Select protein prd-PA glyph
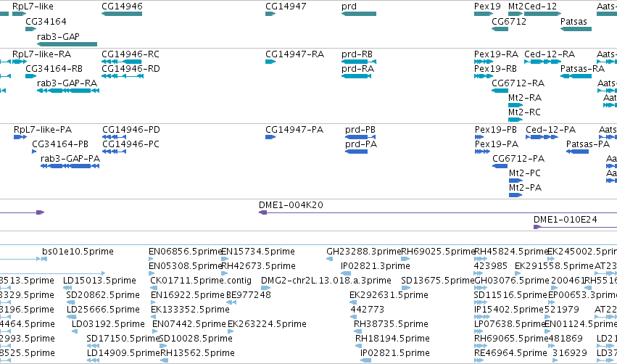This screenshot has width=617, height=364. pyautogui.click(x=356, y=152)
